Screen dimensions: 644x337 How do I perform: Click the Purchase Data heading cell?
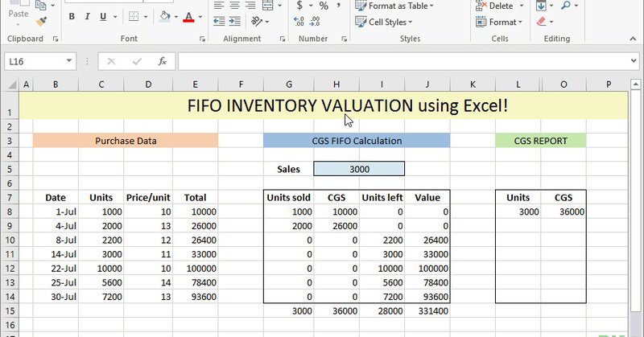[126, 141]
